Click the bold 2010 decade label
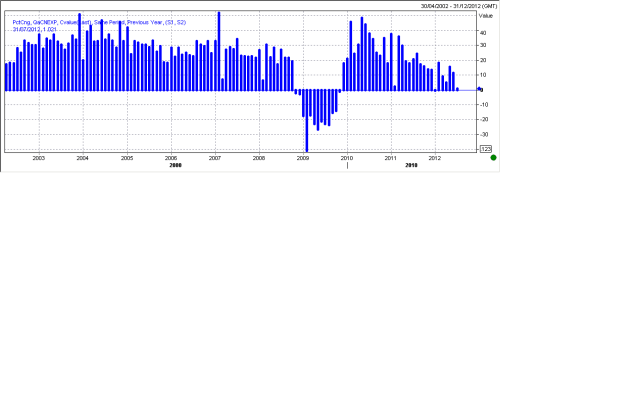Viewport: 640px width, 403px height. (x=411, y=165)
